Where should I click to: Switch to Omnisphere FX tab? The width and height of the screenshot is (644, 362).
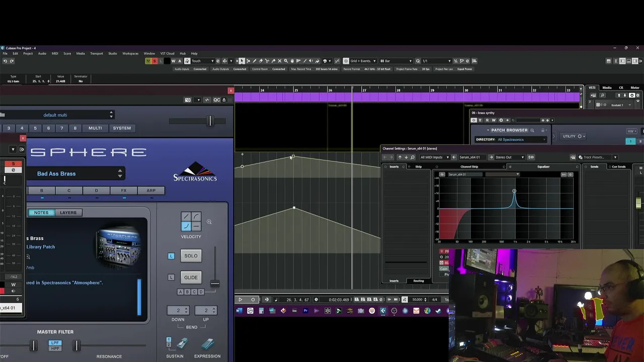124,191
